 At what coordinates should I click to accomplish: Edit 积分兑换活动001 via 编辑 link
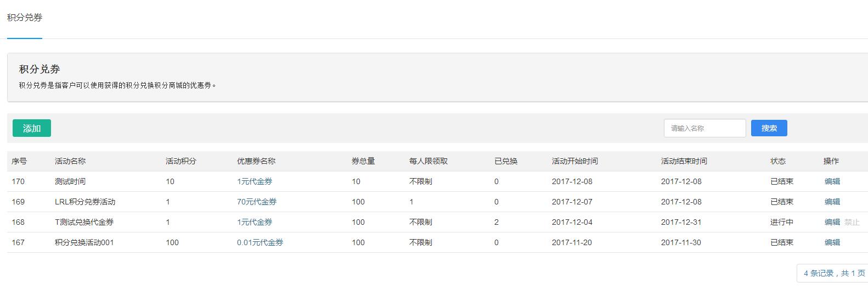(x=832, y=242)
